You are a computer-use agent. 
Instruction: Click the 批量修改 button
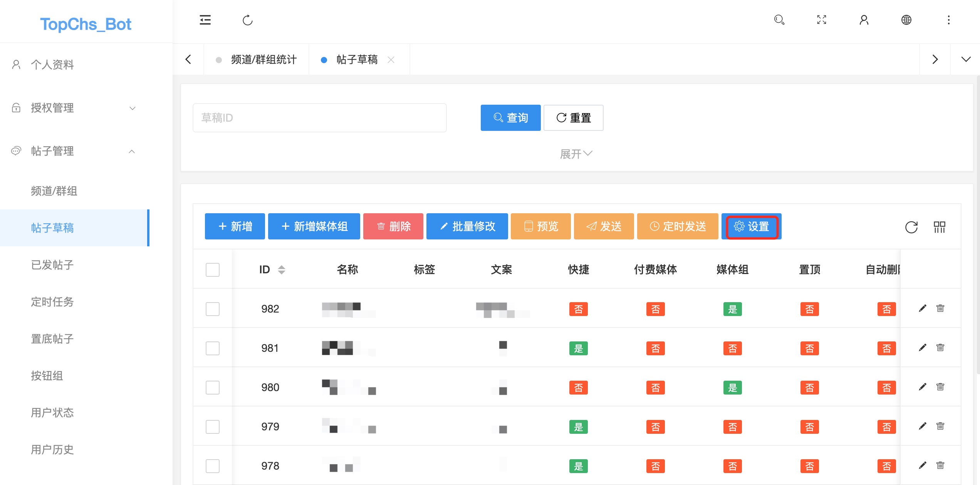(x=467, y=226)
